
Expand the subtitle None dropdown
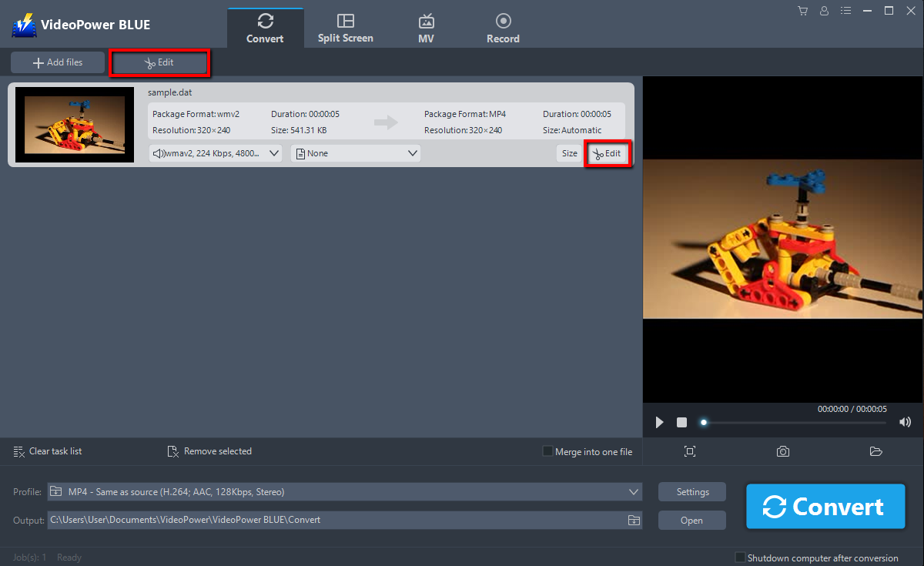point(356,153)
